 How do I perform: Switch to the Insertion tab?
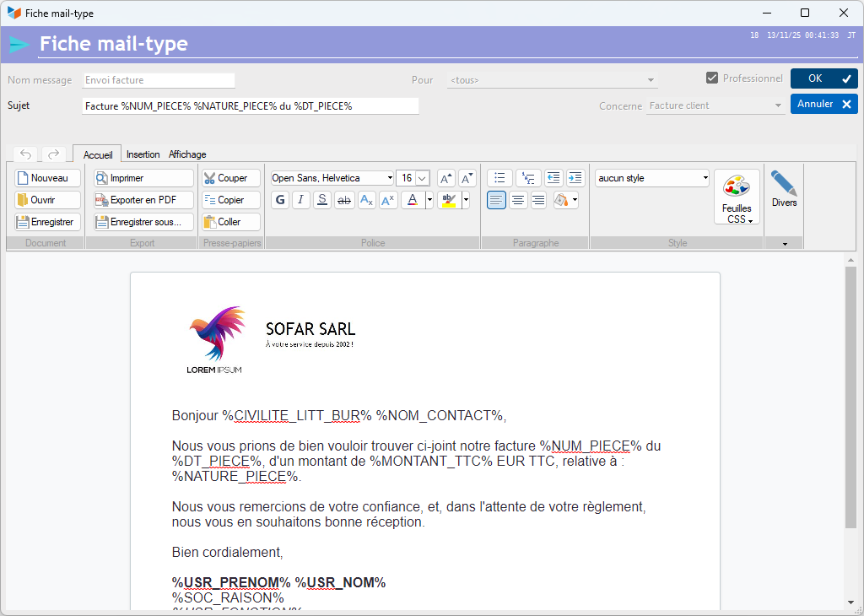(x=143, y=154)
